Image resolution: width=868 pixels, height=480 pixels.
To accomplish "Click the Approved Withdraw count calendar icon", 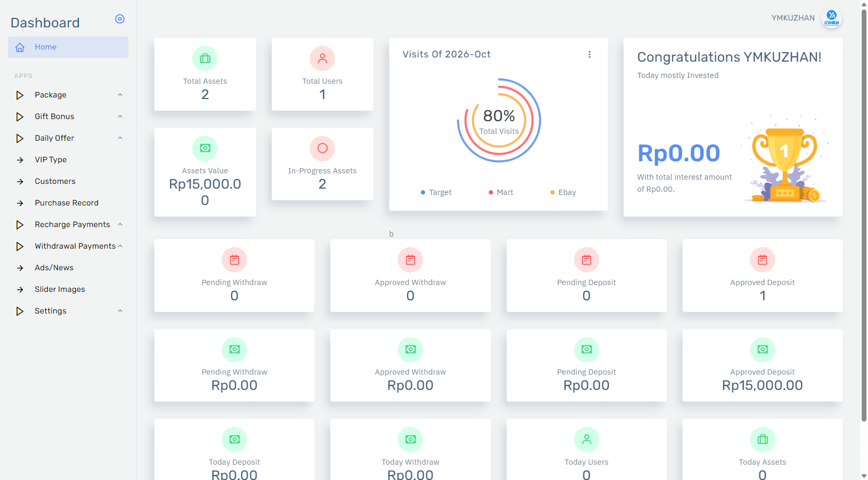I will 410,260.
